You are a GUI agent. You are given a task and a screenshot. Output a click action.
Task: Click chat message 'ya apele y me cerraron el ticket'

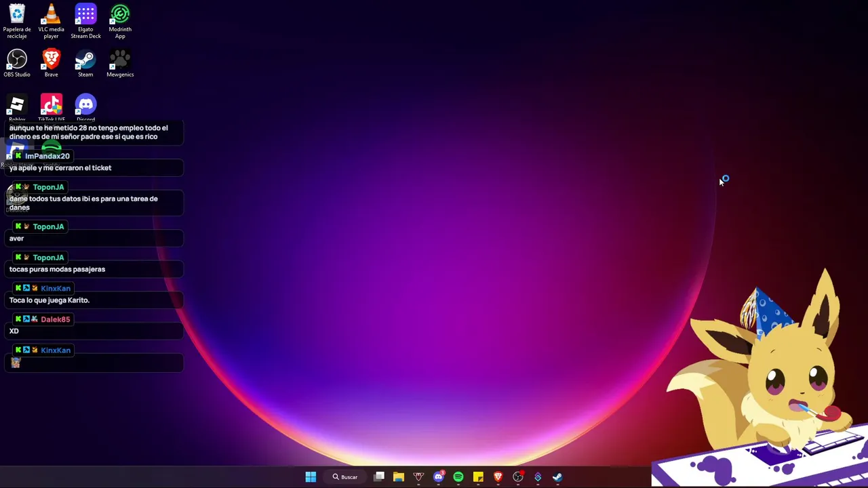[x=60, y=167]
